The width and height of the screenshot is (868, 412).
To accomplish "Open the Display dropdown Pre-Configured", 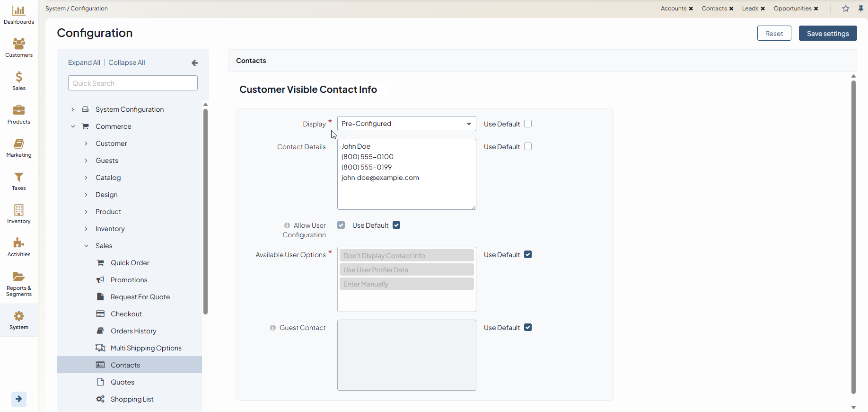I will [406, 124].
